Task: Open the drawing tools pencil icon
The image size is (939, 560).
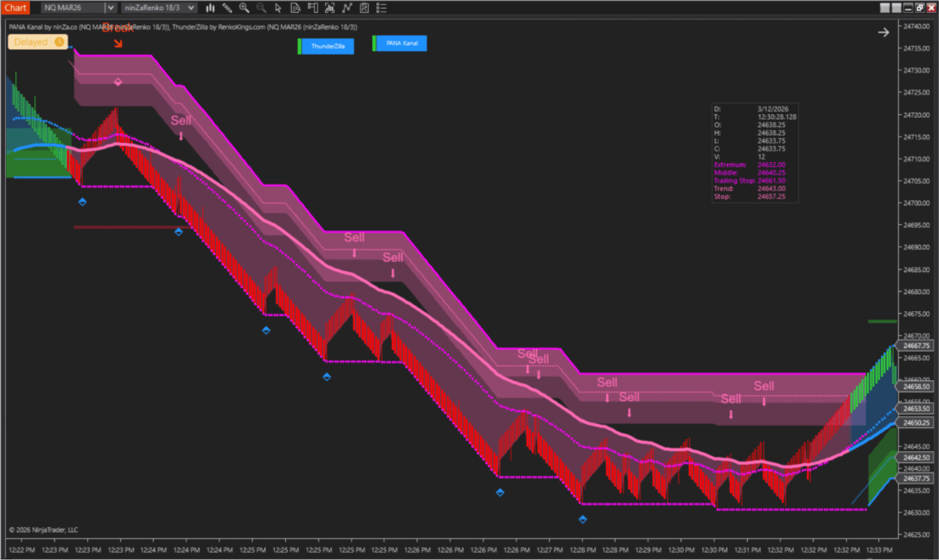Action: [x=227, y=8]
